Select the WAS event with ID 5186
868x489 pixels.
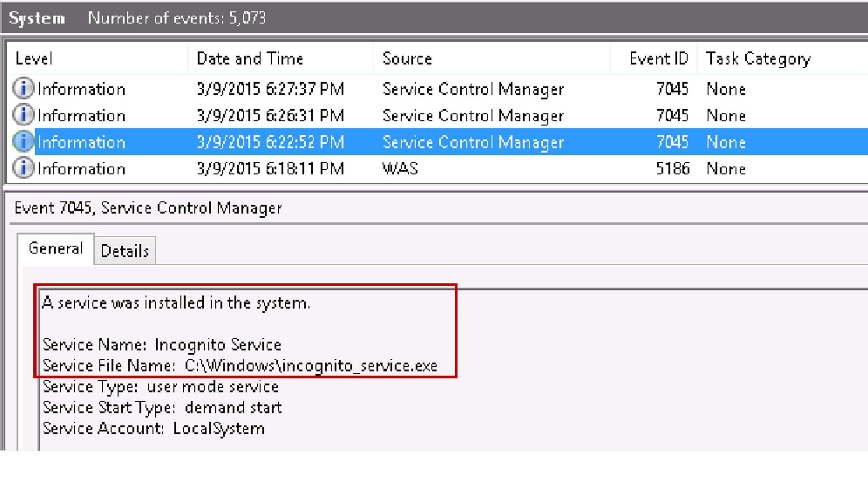(x=271, y=169)
